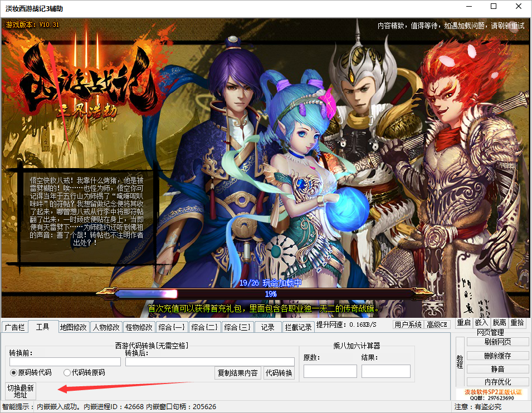Open the 综合{三} tab
The height and width of the screenshot is (413, 532).
(237, 327)
